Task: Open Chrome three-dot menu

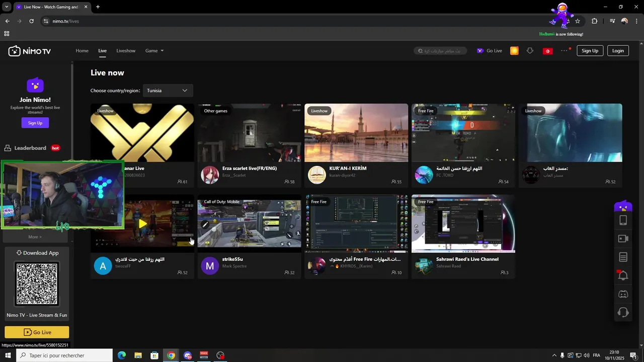Action: (636, 21)
